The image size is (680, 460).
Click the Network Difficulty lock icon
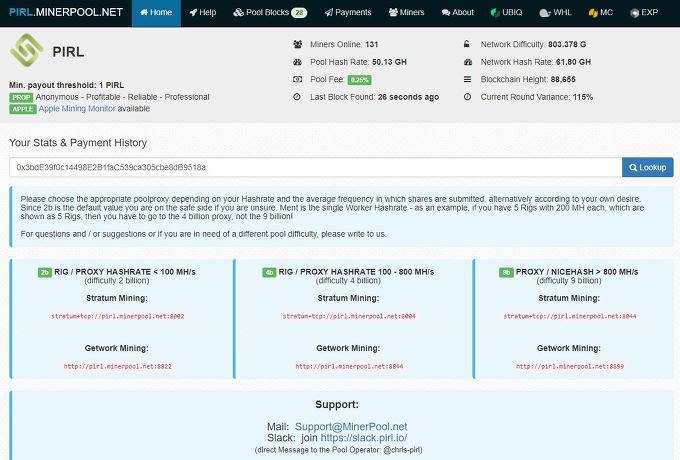[467, 44]
